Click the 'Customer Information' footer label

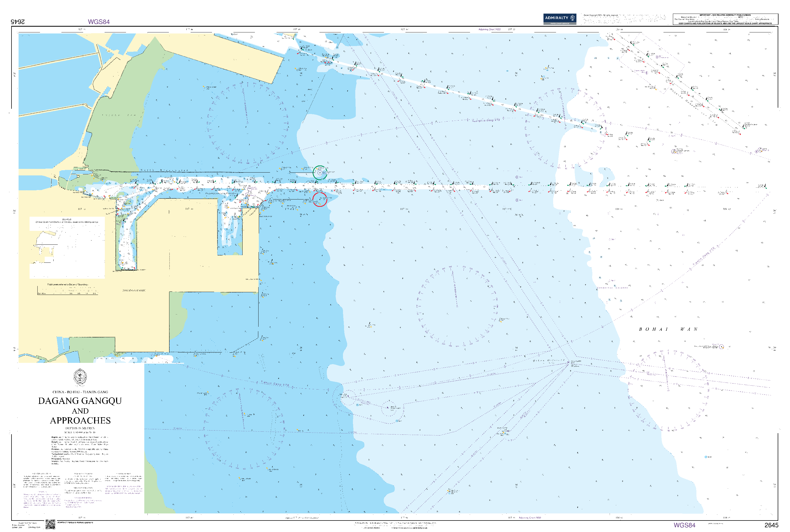pyautogui.click(x=27, y=523)
